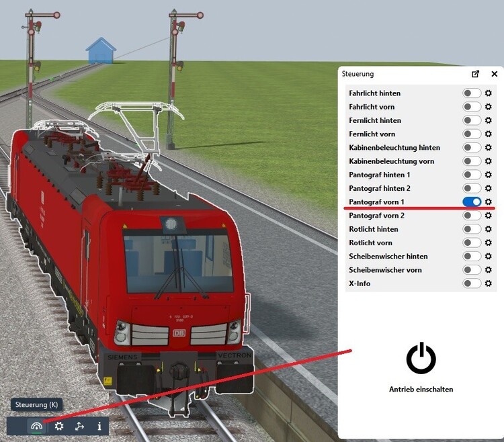The height and width of the screenshot is (442, 504).
Task: Toggle Rotlicht vorn switch
Action: click(472, 242)
